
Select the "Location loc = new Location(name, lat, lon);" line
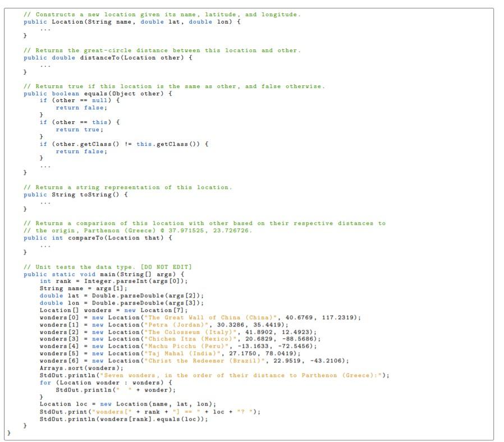[x=128, y=404]
